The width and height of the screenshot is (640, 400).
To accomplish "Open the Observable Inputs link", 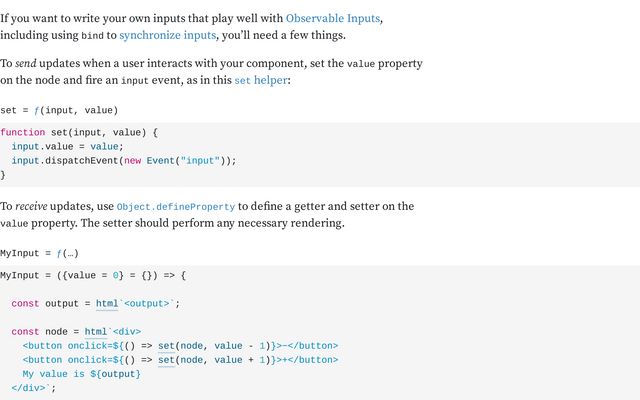I will [333, 18].
